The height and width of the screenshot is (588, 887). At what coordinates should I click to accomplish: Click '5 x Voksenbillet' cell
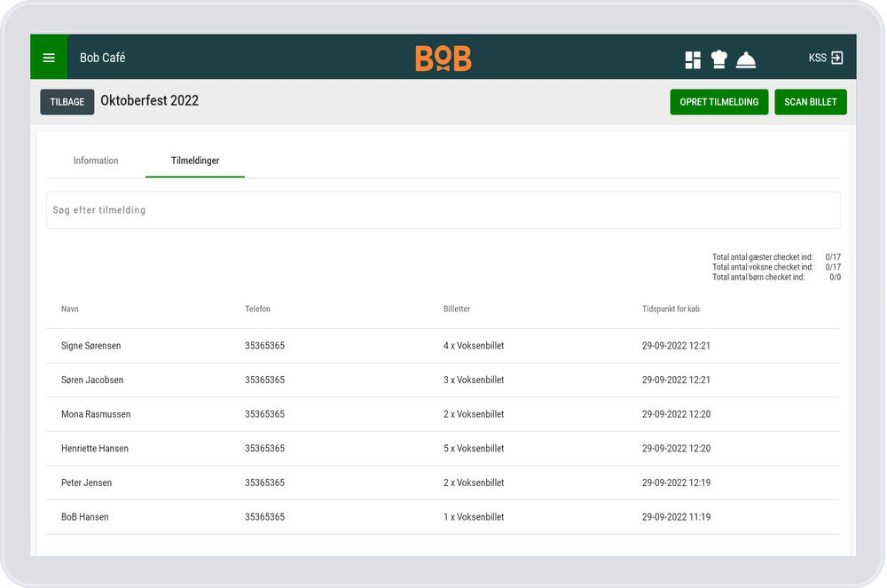[474, 449]
